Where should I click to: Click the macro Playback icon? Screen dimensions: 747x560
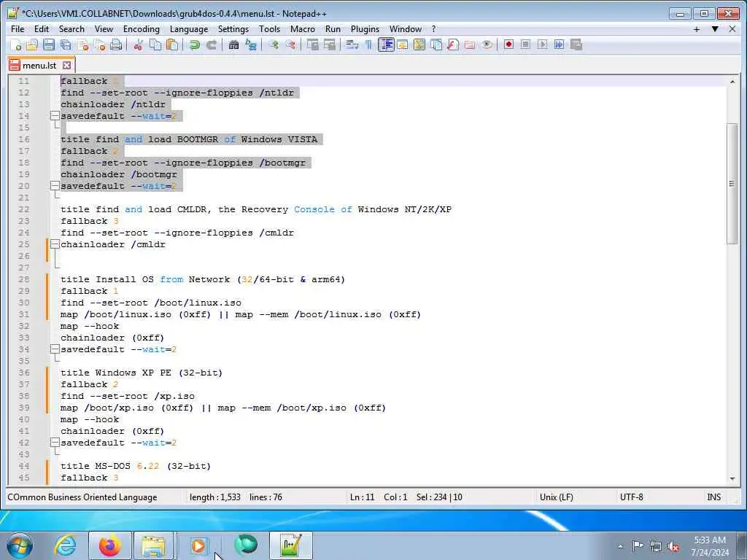click(542, 44)
